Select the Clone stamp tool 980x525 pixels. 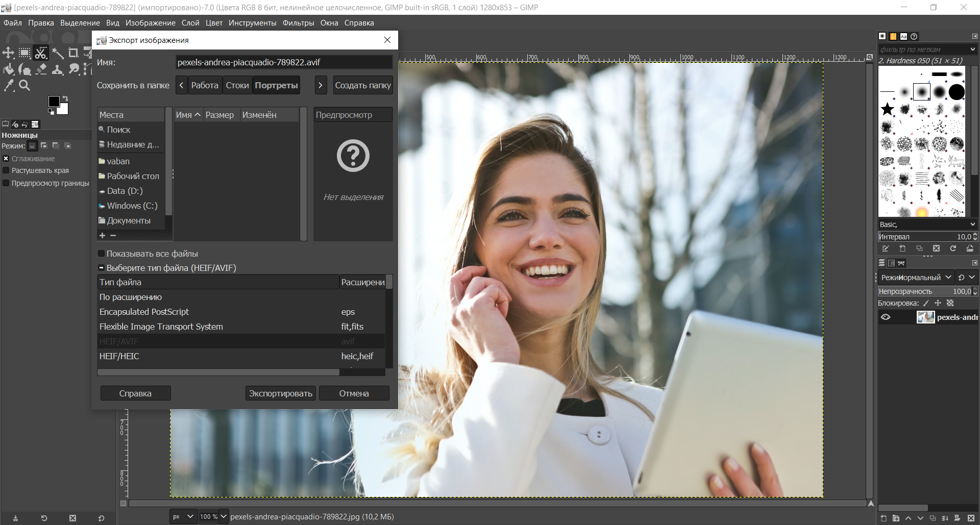57,69
